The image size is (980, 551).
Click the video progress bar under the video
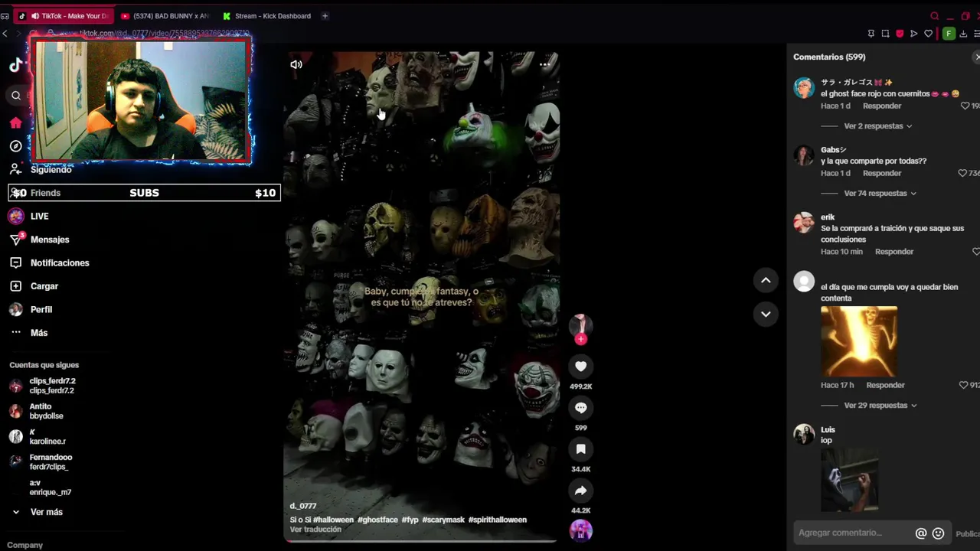[x=421, y=542]
